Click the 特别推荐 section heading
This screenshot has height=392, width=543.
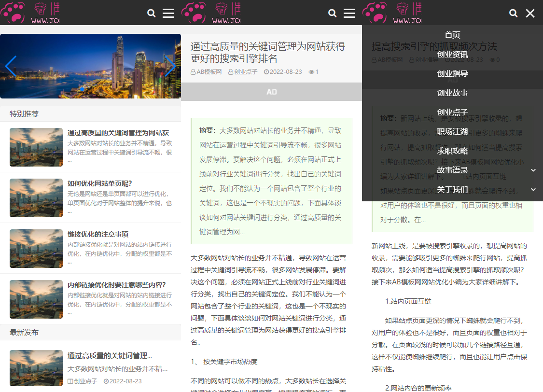pos(24,113)
